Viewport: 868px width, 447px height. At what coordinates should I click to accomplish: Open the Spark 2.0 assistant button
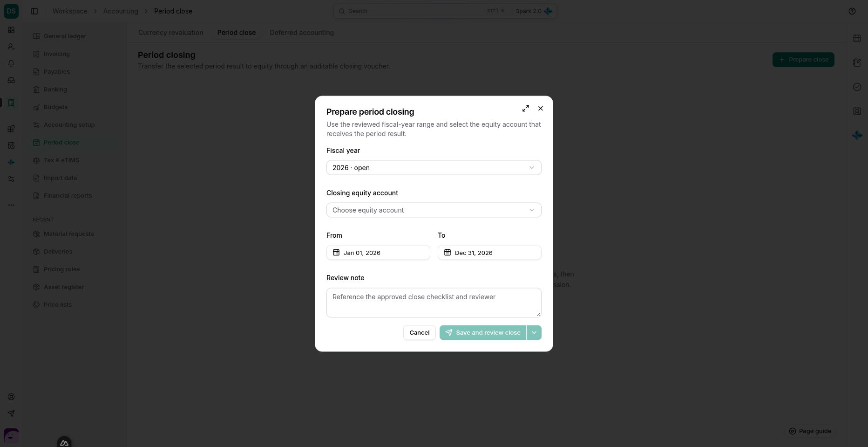534,11
